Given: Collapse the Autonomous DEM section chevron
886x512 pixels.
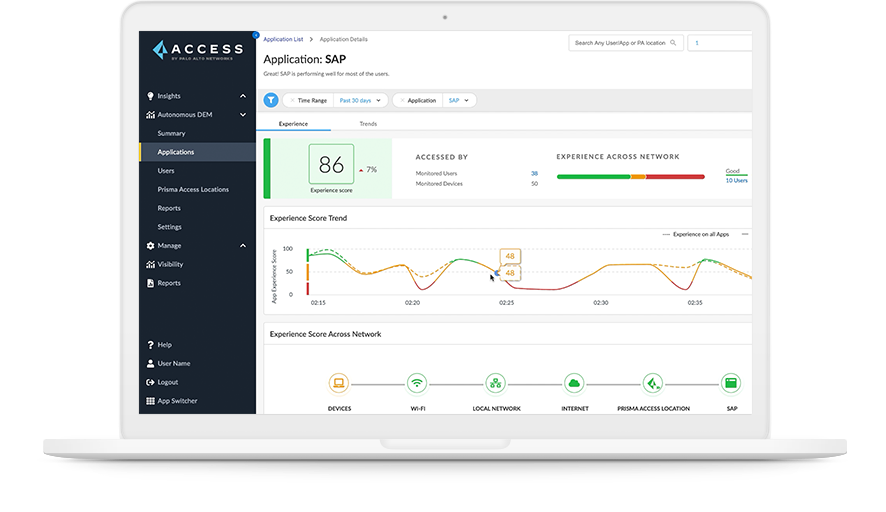Looking at the screenshot, I should 243,115.
